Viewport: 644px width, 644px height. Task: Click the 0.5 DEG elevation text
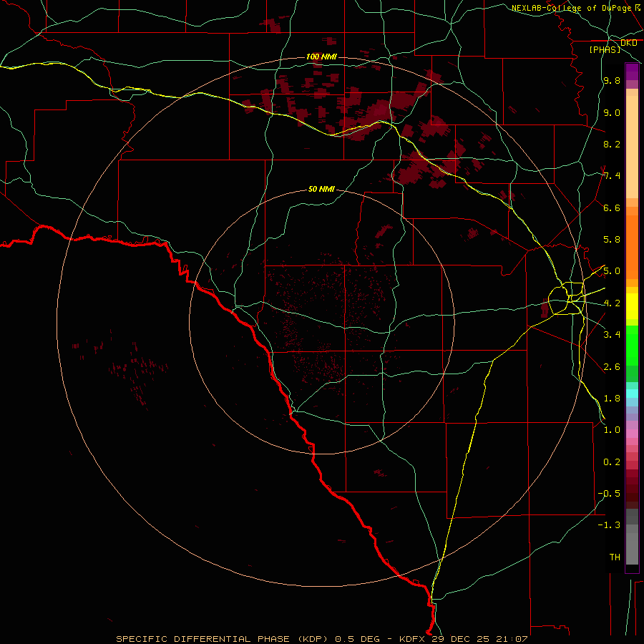[358, 639]
